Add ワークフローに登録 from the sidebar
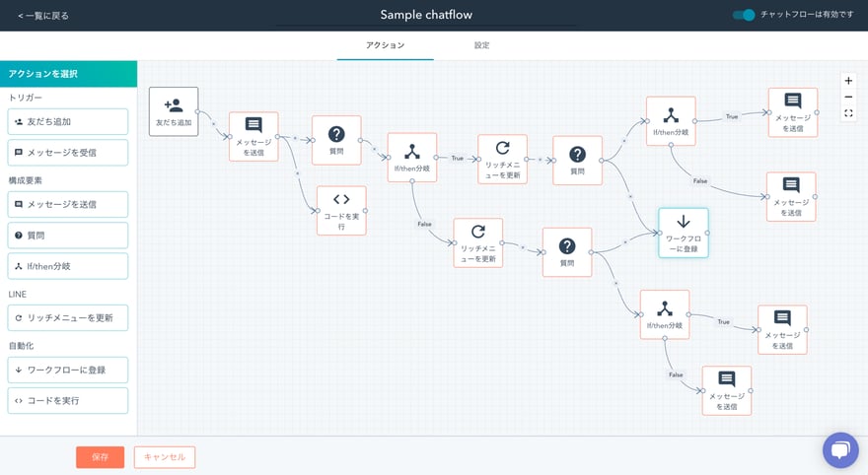Viewport: 868px width, 475px height. [x=68, y=371]
